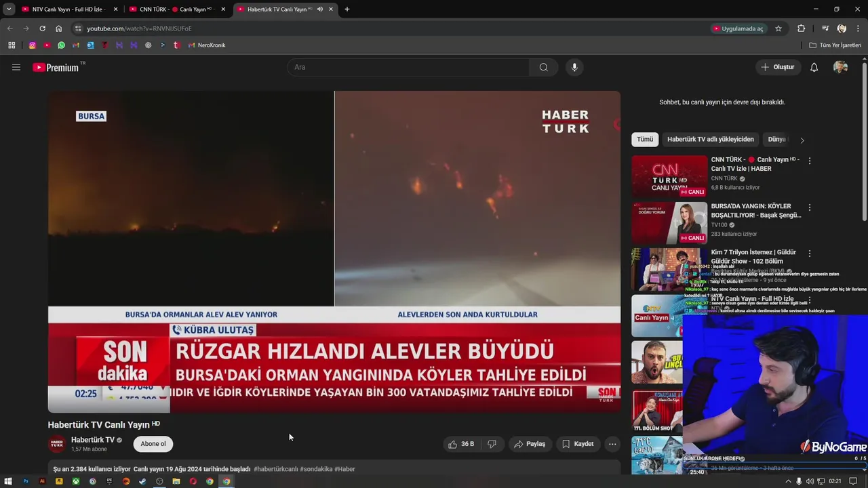Reload the page
Screen dimensions: 868x488
pos(42,28)
